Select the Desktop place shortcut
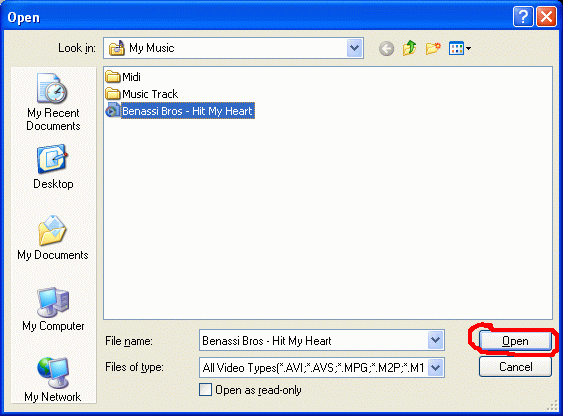Viewport: 563px width, 416px height. (53, 167)
